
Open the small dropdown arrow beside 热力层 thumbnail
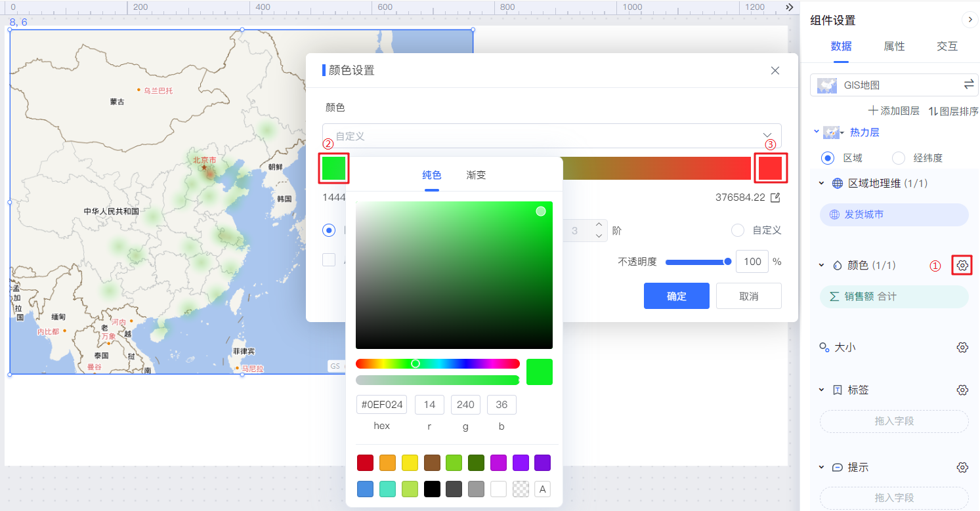842,133
